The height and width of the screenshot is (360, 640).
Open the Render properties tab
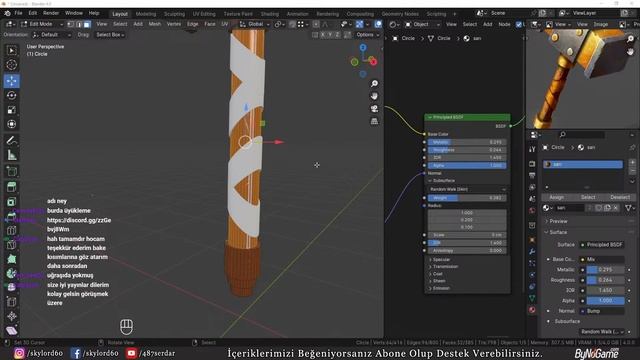532,164
